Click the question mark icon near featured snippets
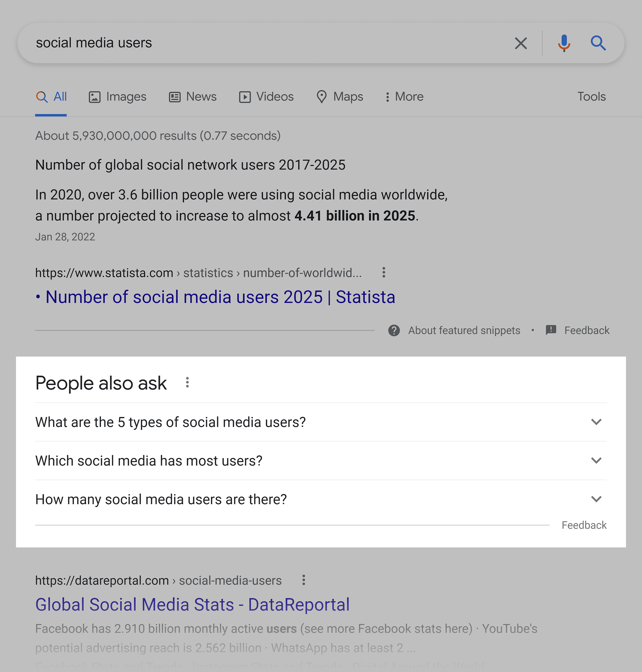Image resolution: width=642 pixels, height=672 pixels. (394, 330)
